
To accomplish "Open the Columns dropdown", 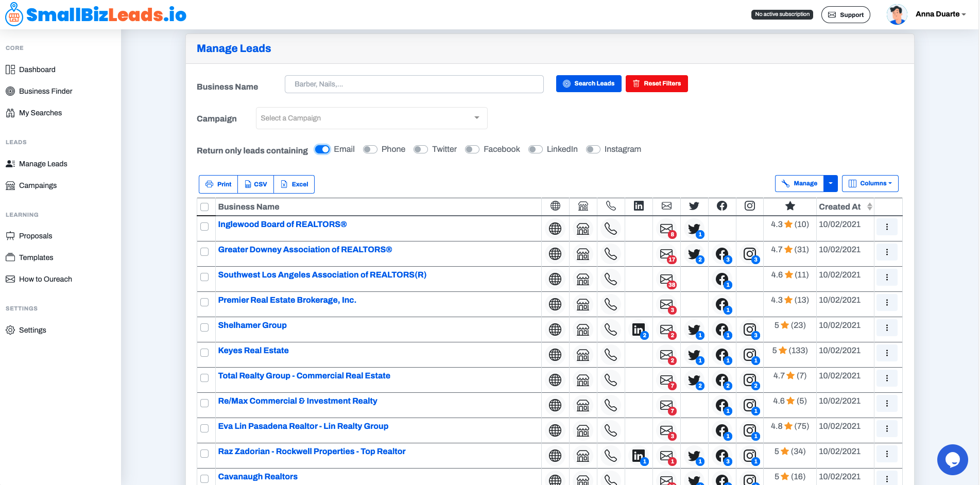I will pyautogui.click(x=870, y=183).
